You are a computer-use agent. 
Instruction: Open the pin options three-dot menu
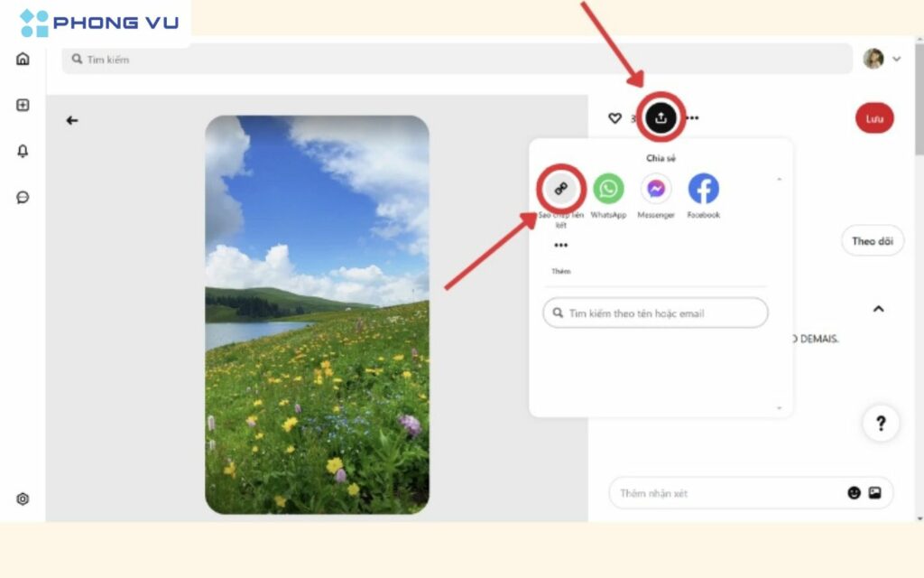click(692, 117)
